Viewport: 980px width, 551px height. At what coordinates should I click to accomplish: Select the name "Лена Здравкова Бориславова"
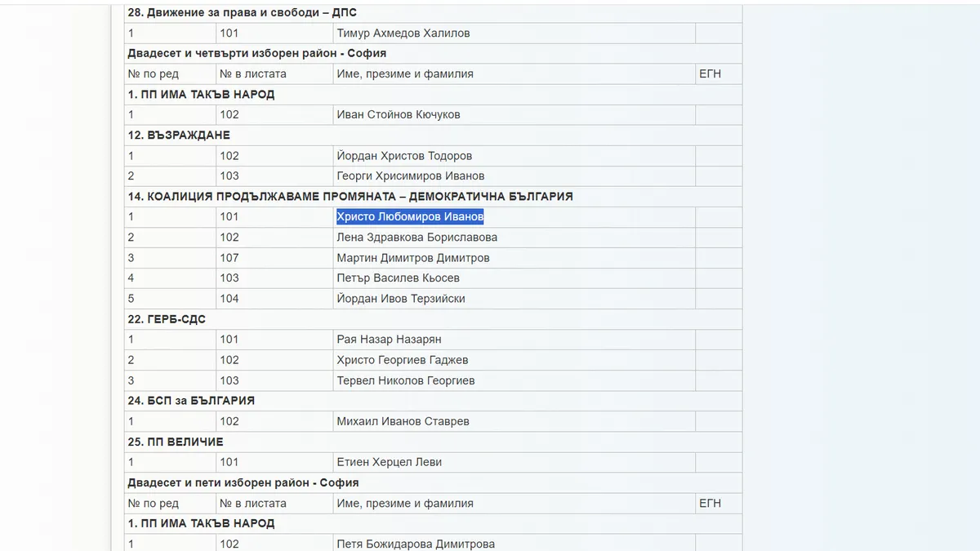[x=417, y=238]
